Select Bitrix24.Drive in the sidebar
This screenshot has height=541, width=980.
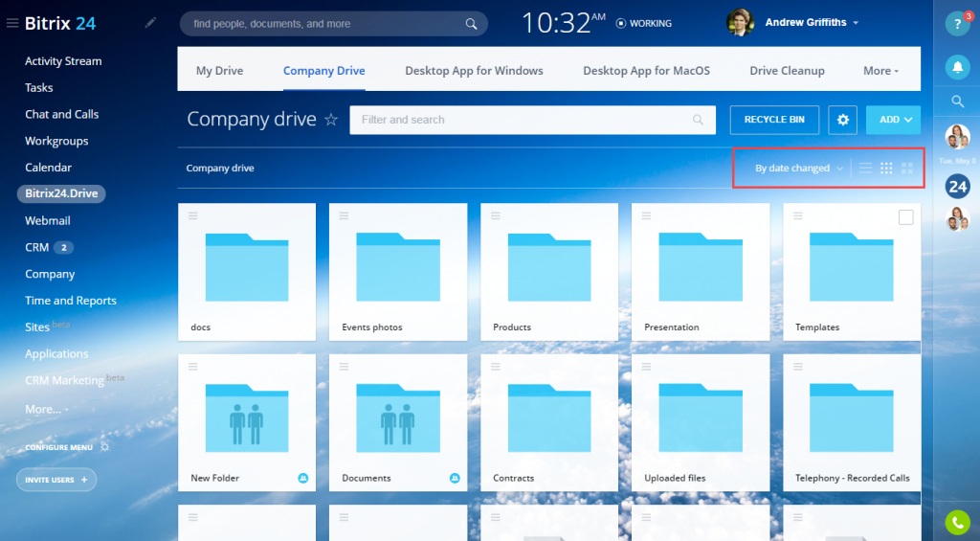coord(61,193)
